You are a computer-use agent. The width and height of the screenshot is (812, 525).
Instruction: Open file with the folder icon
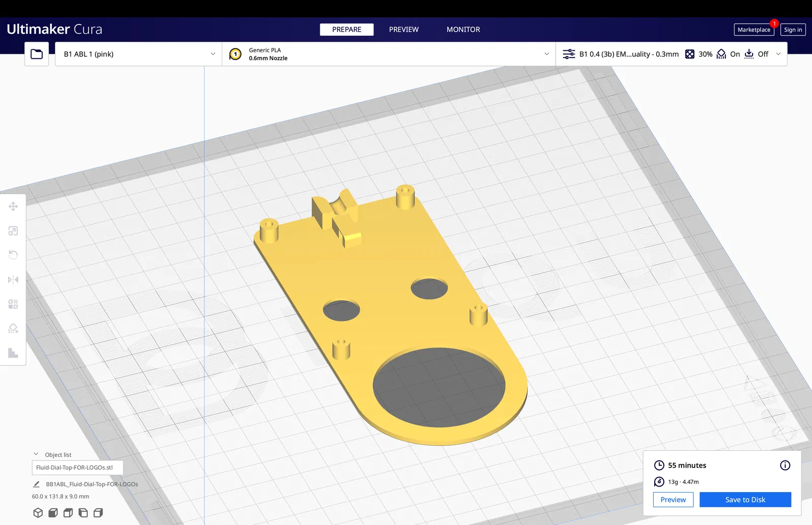tap(37, 54)
